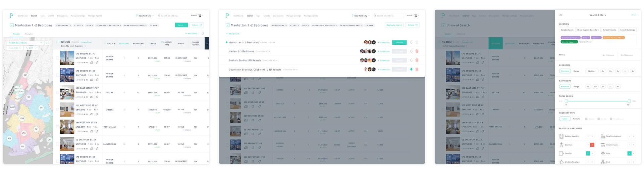Close the Search Filters panel with the X
Image resolution: width=644 pixels, height=171 pixels.
click(560, 15)
